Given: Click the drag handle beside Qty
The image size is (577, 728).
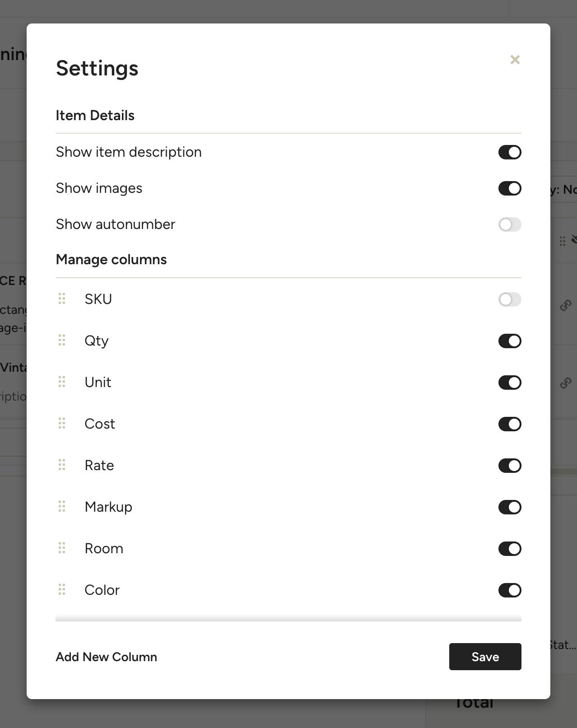Looking at the screenshot, I should [x=62, y=340].
